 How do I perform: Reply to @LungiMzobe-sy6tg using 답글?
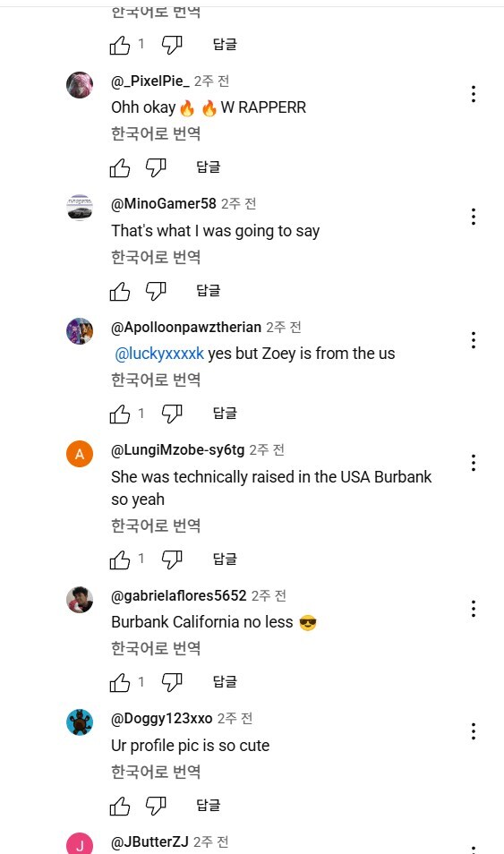225,559
